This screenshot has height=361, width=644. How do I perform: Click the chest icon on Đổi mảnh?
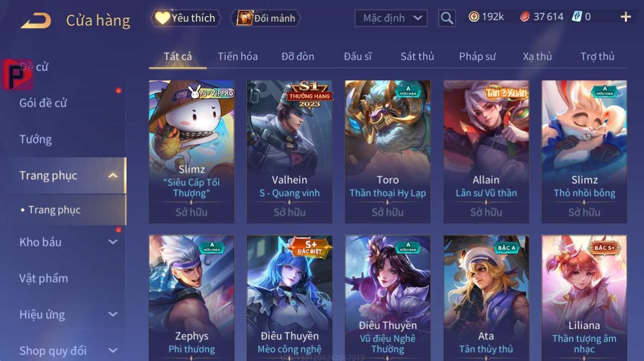(244, 18)
